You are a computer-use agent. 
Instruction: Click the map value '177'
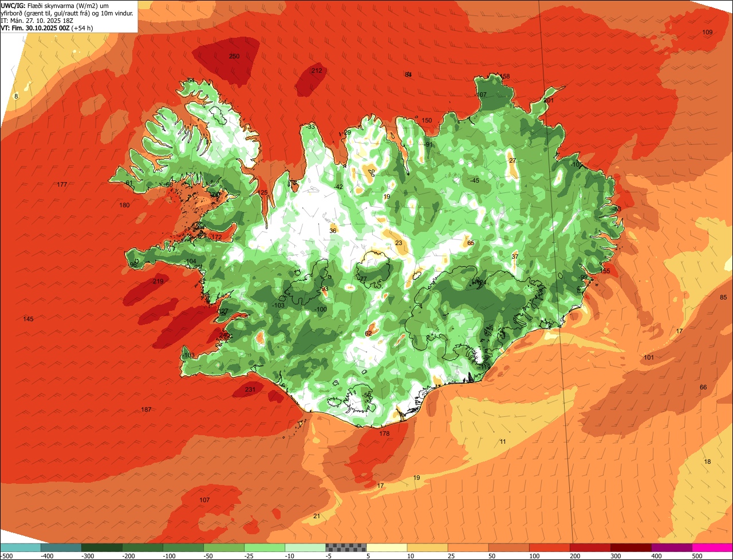click(x=62, y=184)
